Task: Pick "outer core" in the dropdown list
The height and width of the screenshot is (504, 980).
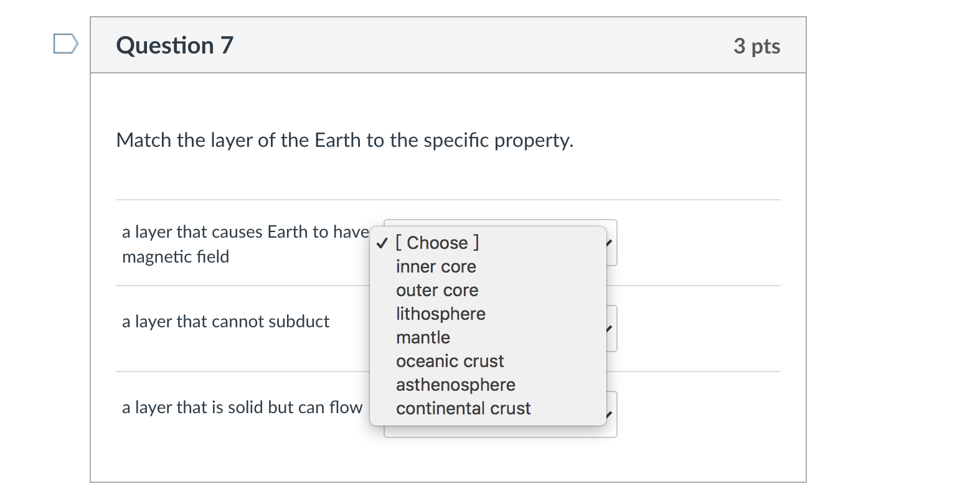Action: click(x=437, y=290)
